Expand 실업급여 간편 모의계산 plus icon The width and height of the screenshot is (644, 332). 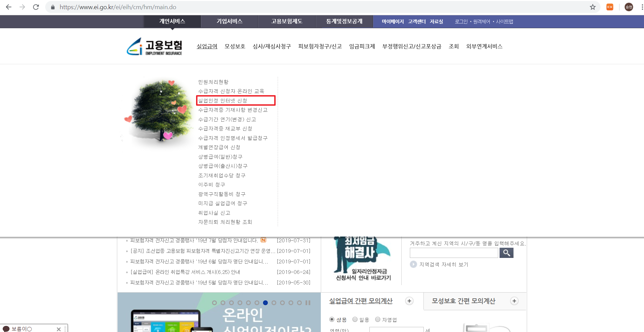point(410,301)
